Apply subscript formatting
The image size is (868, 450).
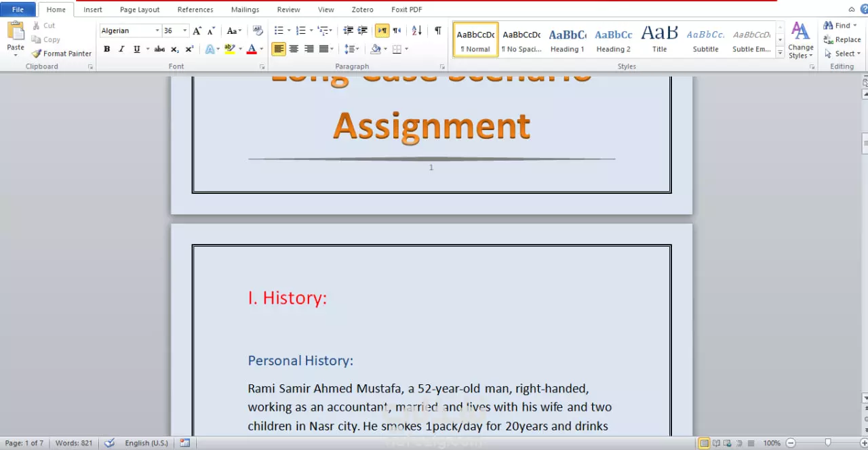(x=175, y=49)
